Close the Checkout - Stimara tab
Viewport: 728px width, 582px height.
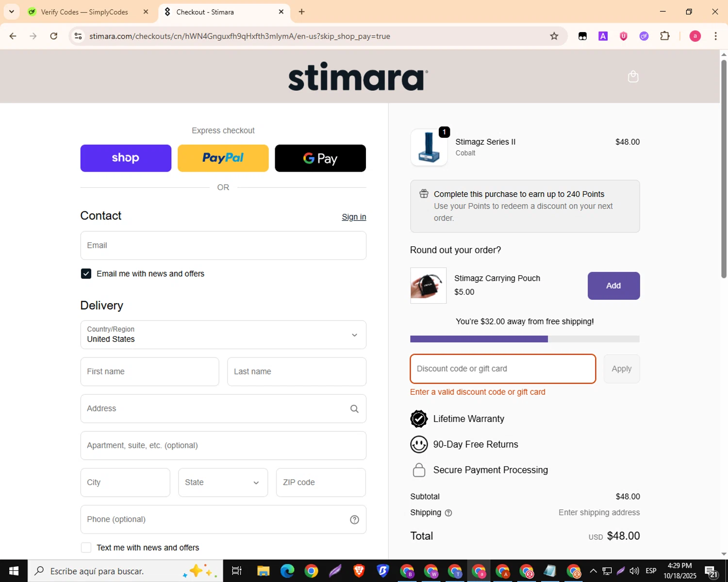[x=281, y=12]
